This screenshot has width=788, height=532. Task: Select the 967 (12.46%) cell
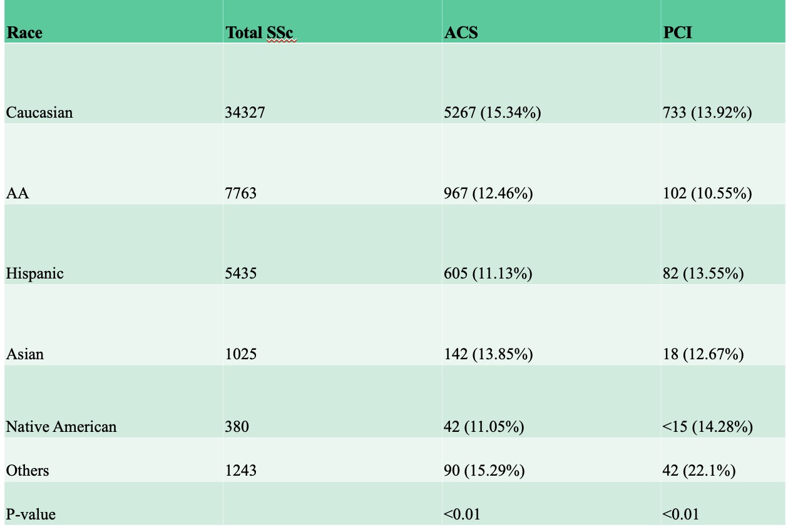[488, 193]
